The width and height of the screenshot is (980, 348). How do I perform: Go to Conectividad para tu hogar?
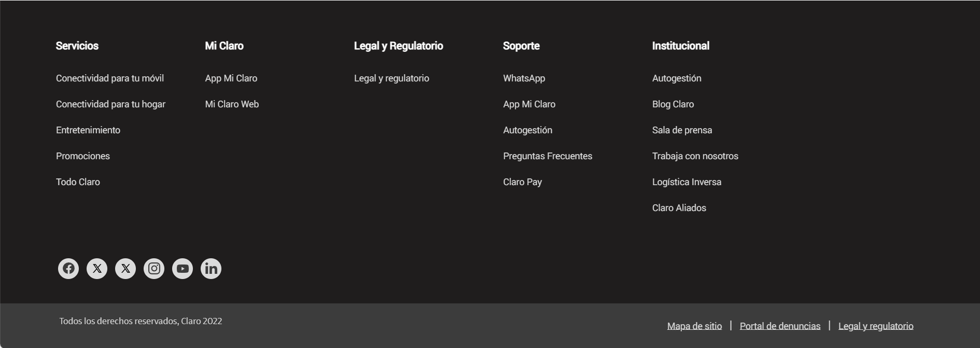point(110,104)
